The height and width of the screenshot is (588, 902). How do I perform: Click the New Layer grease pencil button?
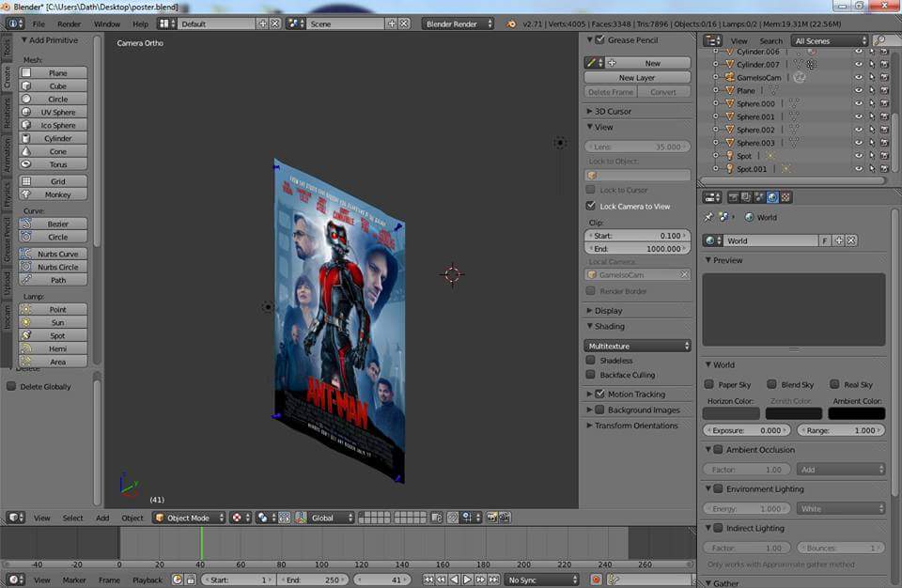tap(637, 78)
